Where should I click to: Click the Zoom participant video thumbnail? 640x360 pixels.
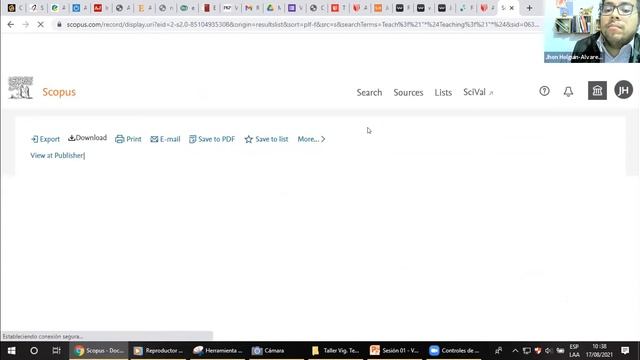(592, 31)
